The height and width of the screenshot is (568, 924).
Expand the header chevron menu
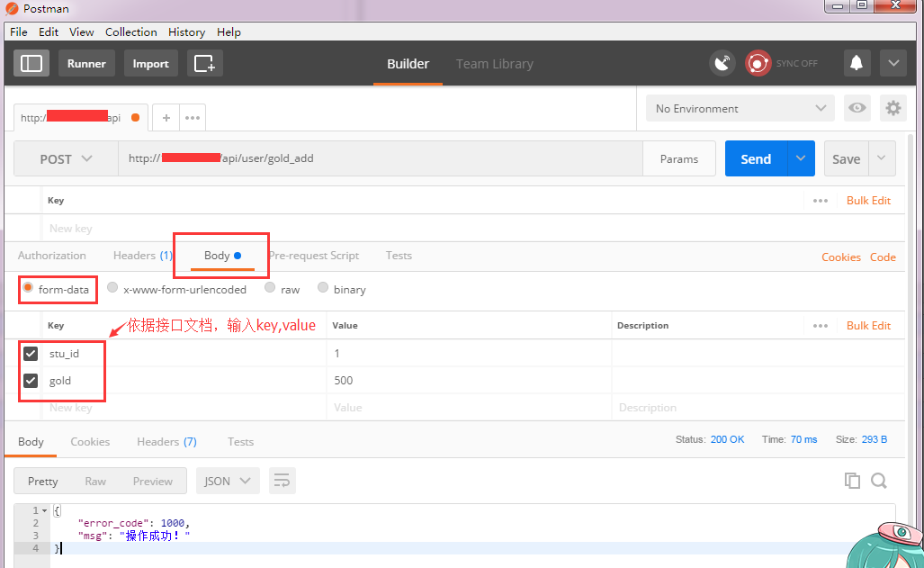click(x=893, y=63)
